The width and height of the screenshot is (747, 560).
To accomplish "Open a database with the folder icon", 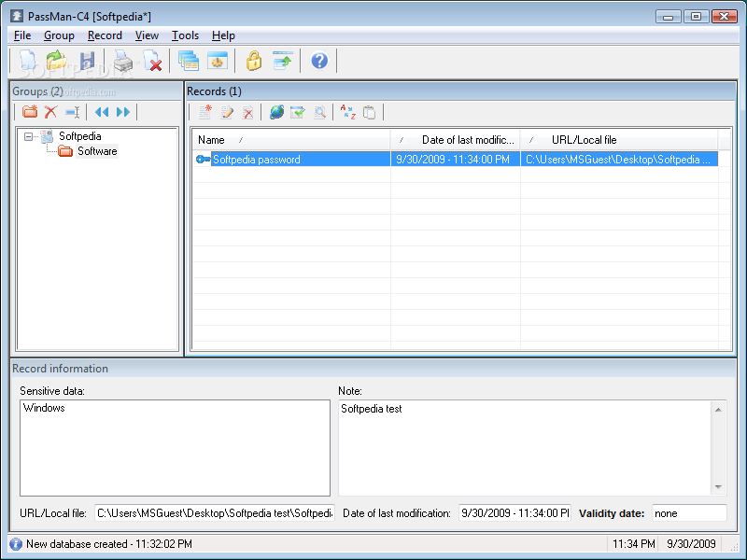I will click(x=57, y=61).
